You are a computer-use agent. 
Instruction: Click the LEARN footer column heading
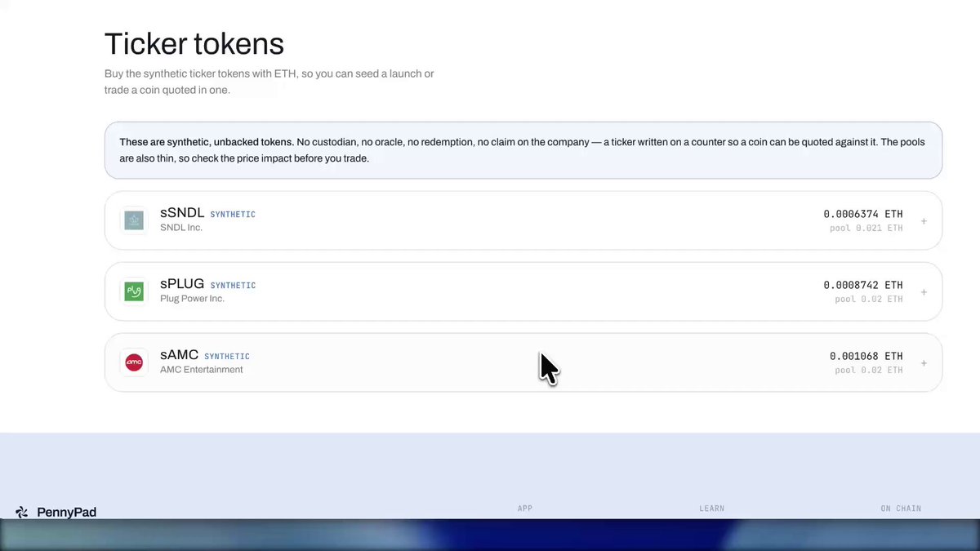711,509
